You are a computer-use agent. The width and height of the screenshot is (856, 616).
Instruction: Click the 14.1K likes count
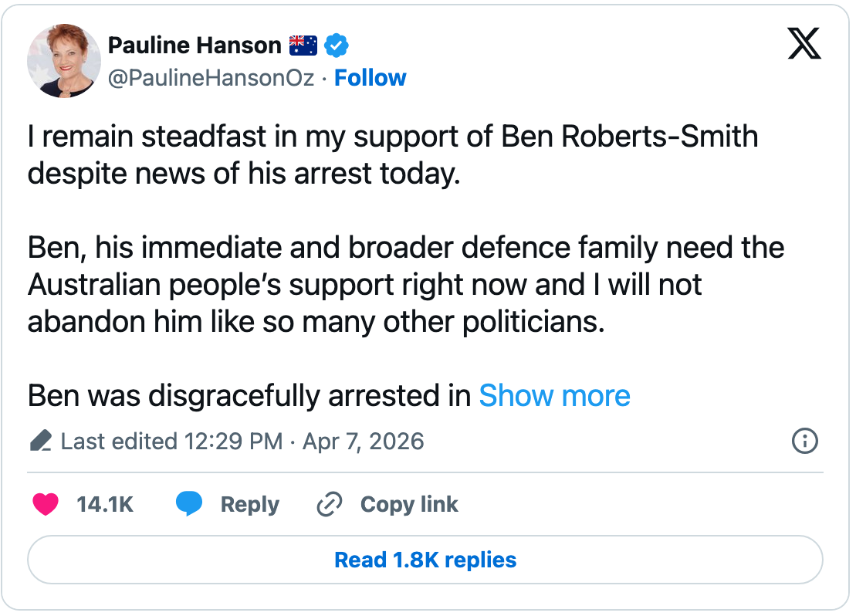tap(105, 505)
